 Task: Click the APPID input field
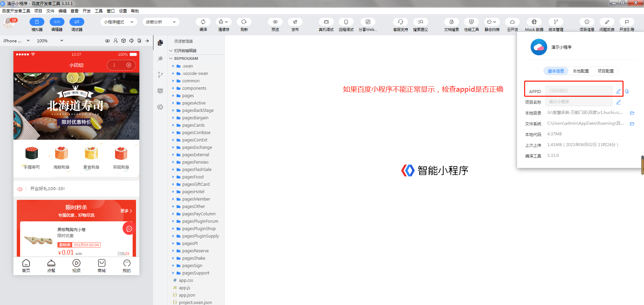coord(579,91)
